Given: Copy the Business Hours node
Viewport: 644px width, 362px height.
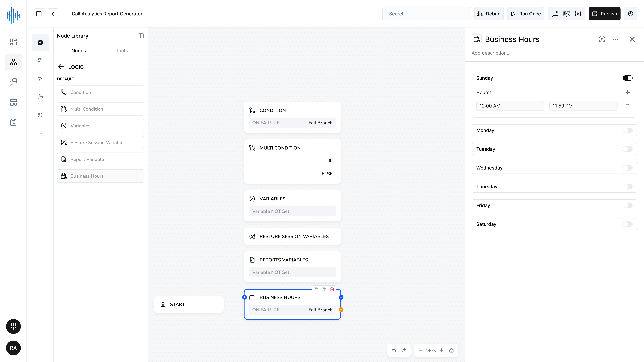Looking at the screenshot, I should pos(316,289).
